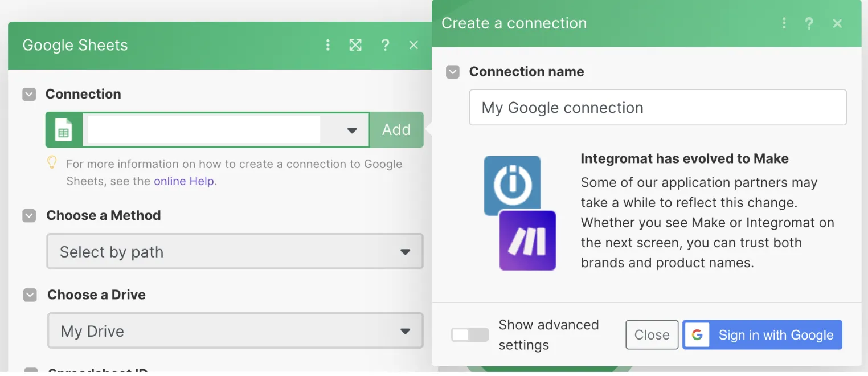Open the Choose a Drive dropdown
The image size is (868, 376).
[235, 330]
